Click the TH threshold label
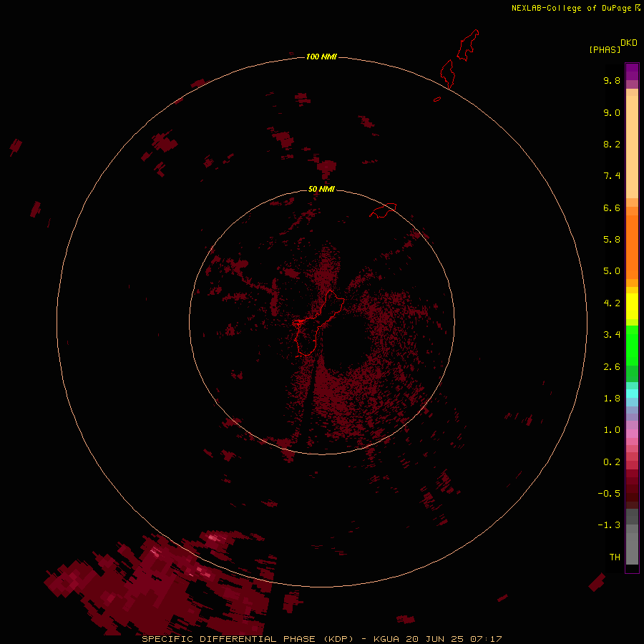The width and height of the screenshot is (644, 644). 615,557
